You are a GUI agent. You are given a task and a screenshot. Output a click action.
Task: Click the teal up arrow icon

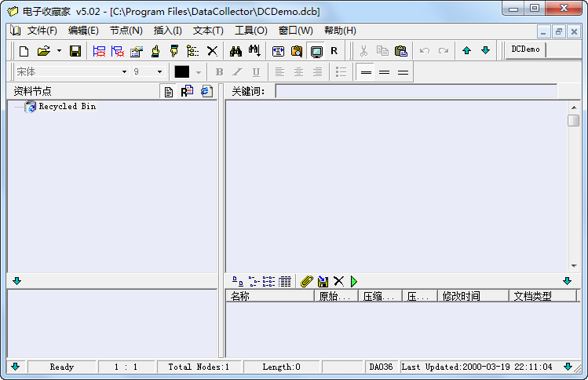point(466,51)
